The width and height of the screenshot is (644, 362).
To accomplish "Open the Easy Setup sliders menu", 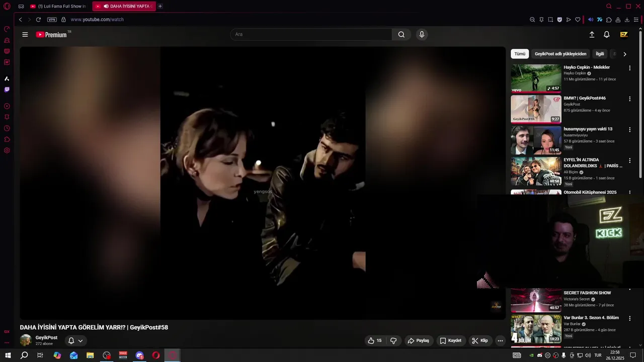I will (x=636, y=20).
